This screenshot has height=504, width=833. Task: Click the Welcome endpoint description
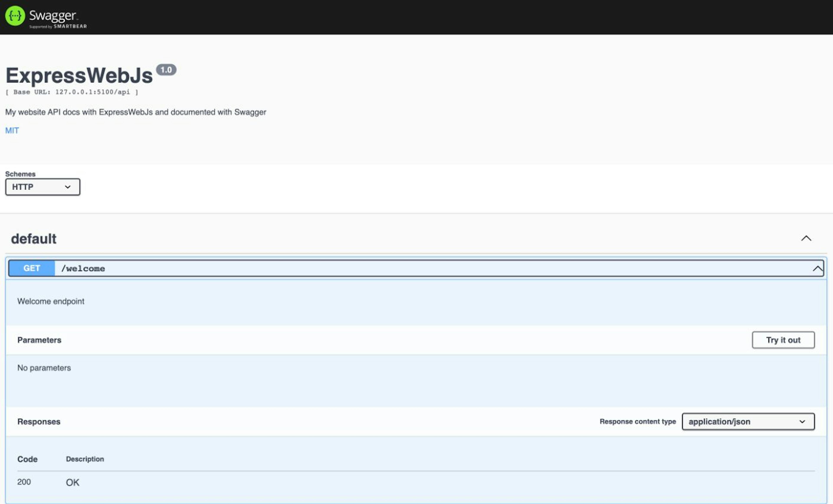click(51, 302)
